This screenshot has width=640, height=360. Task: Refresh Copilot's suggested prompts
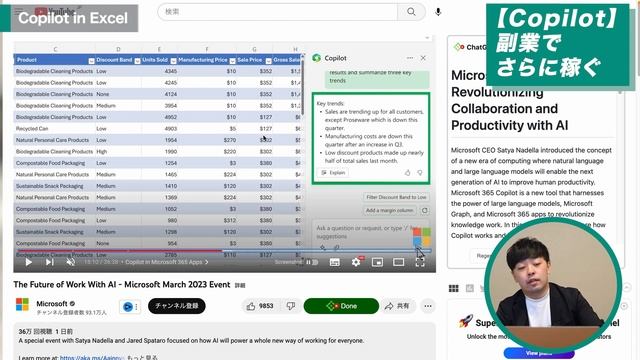coord(424,211)
